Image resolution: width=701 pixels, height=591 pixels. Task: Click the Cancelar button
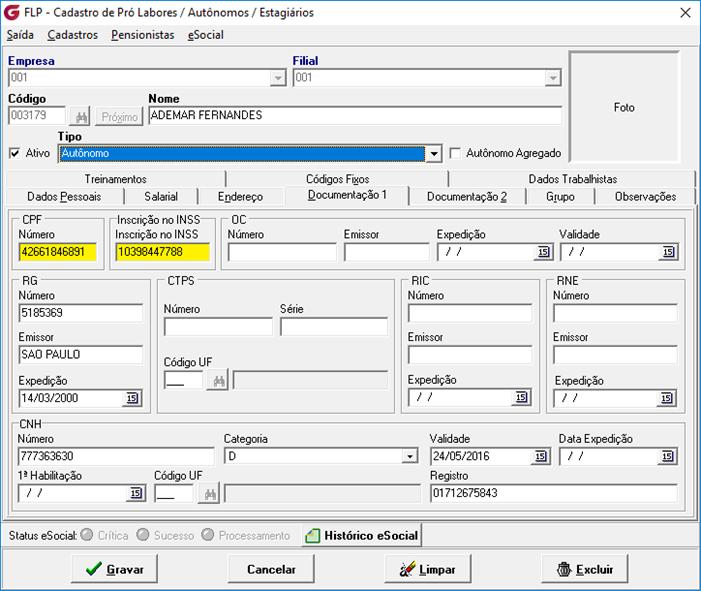coord(271,569)
